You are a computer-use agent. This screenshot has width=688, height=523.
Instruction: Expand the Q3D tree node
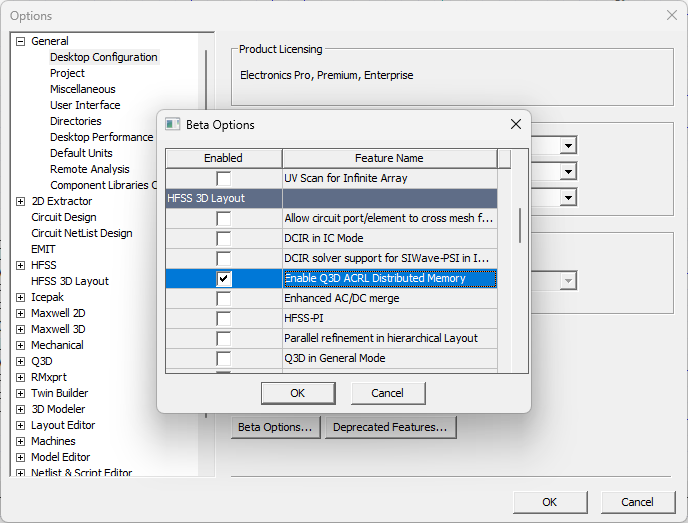[20, 362]
